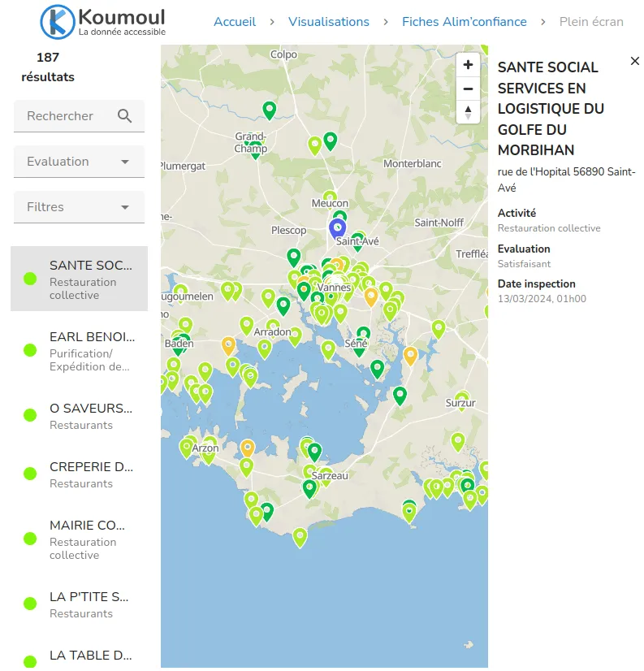This screenshot has height=671, width=644.
Task: Select the blue highlighted marker at Saint-Avé
Action: 337,228
